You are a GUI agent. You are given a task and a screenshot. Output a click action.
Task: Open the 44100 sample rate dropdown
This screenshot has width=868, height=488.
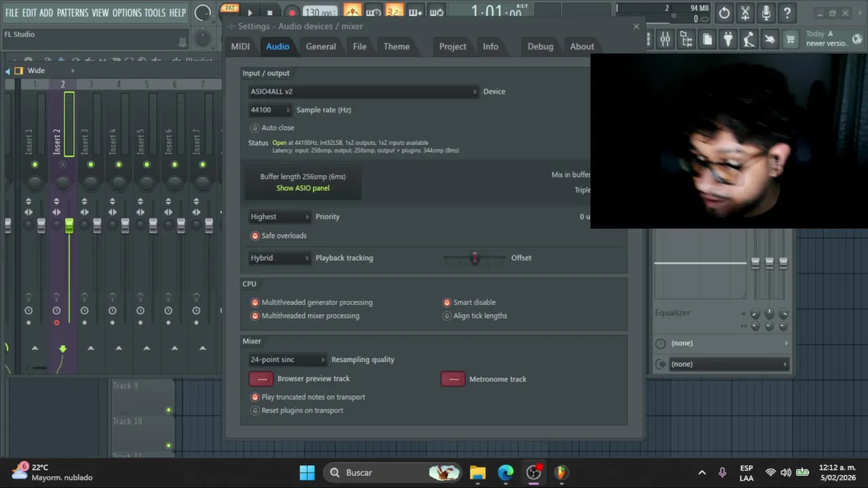click(x=270, y=110)
